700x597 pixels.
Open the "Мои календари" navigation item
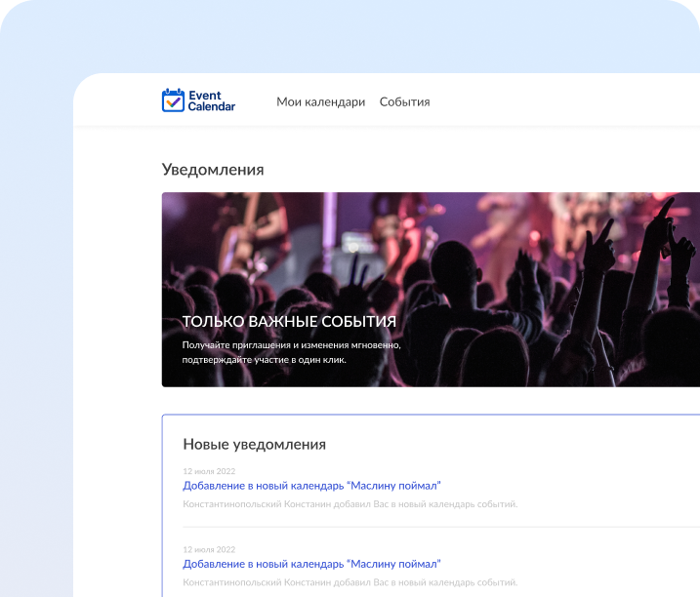point(320,101)
